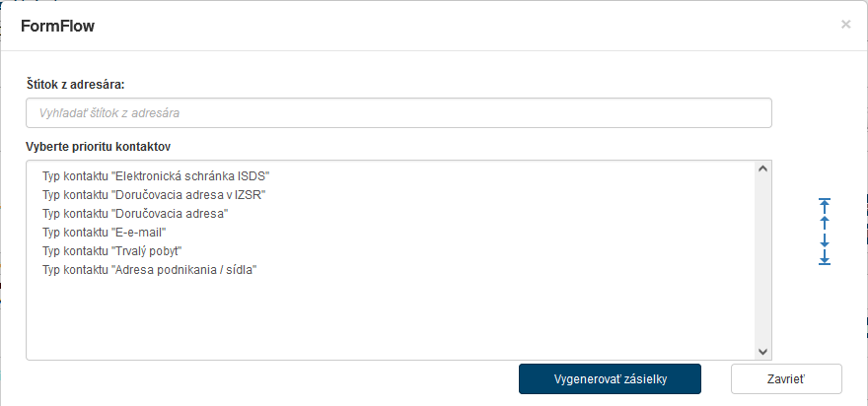The width and height of the screenshot is (868, 406).
Task: Click the move-to-bottom arrow icon
Action: 825,258
